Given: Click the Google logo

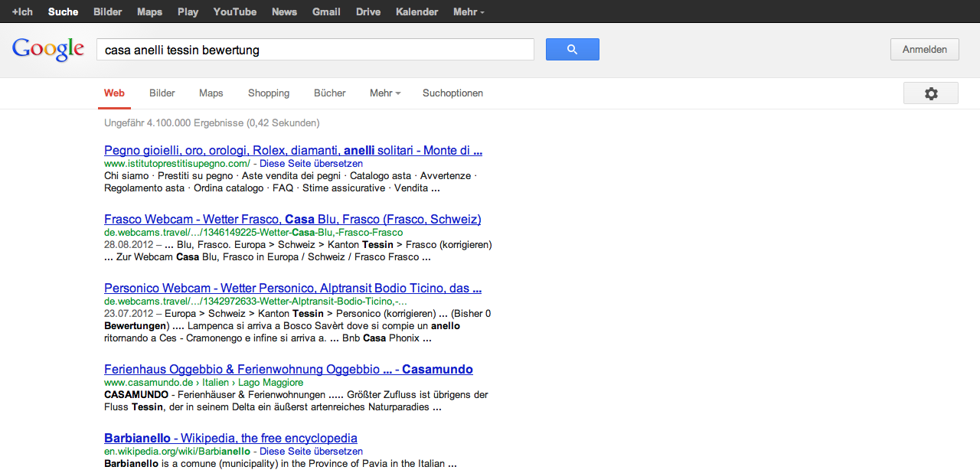Looking at the screenshot, I should tap(48, 50).
